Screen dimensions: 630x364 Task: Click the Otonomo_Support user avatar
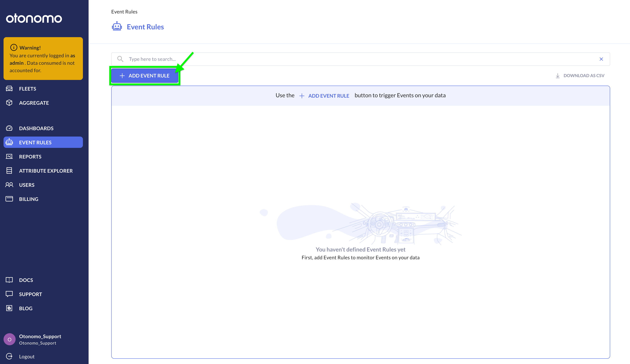(x=10, y=339)
